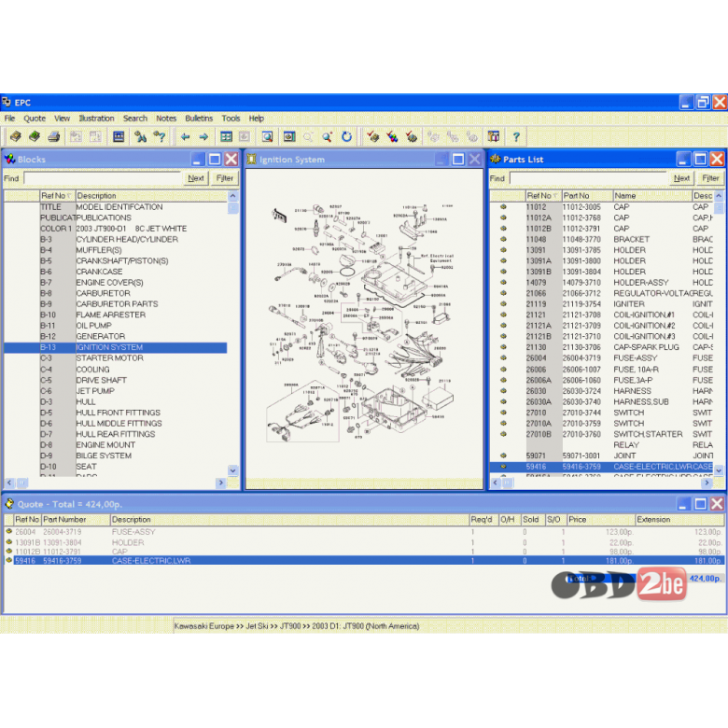The width and height of the screenshot is (728, 728).
Task: Select the 21066 REGULATOR-VOLTAGE part row
Action: pyautogui.click(x=602, y=293)
